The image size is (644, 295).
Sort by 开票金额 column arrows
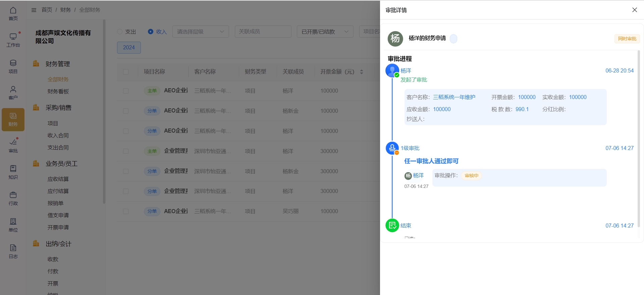coord(362,72)
